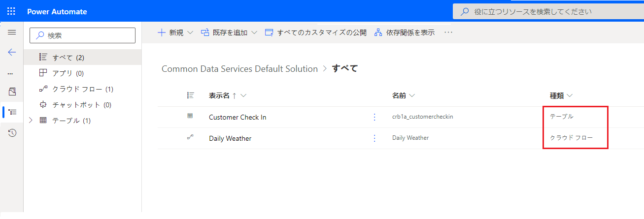Go back with the left arrow icon
Screen dimensions: 644x219
(12, 52)
